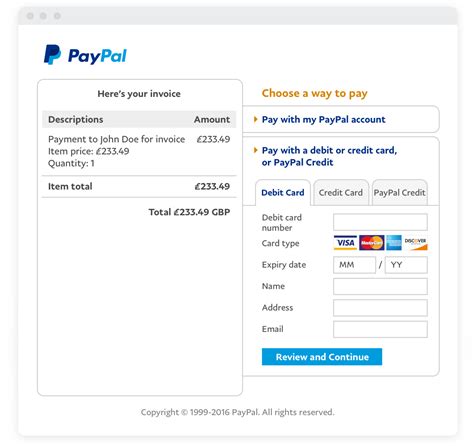474x446 pixels.
Task: Select the Visa card icon
Action: click(345, 243)
